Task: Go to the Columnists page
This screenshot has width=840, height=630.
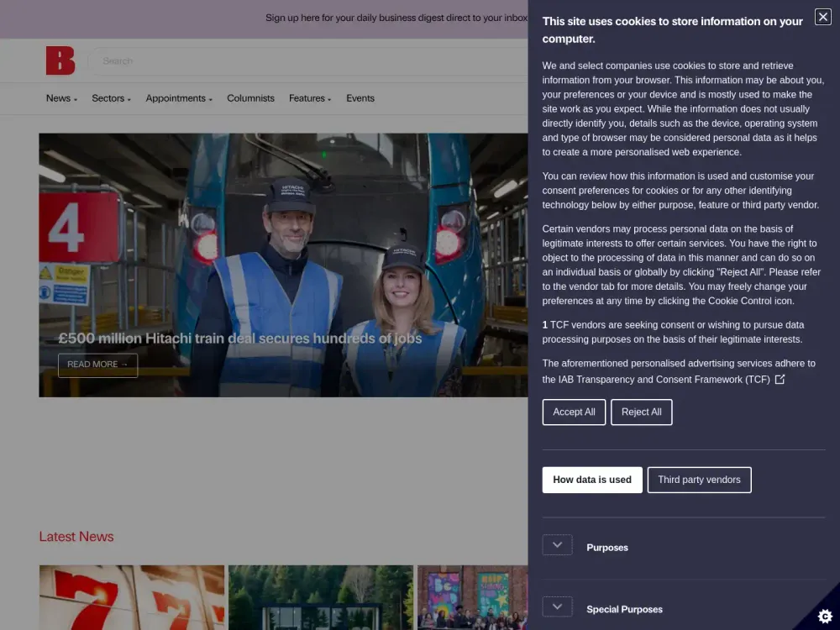Action: pos(250,98)
